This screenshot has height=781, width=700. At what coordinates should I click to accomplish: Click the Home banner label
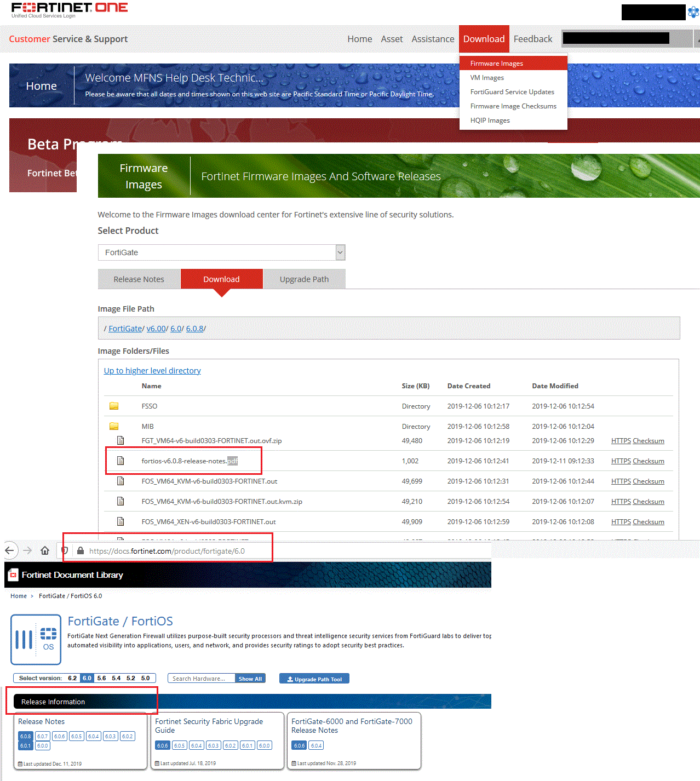coord(42,85)
